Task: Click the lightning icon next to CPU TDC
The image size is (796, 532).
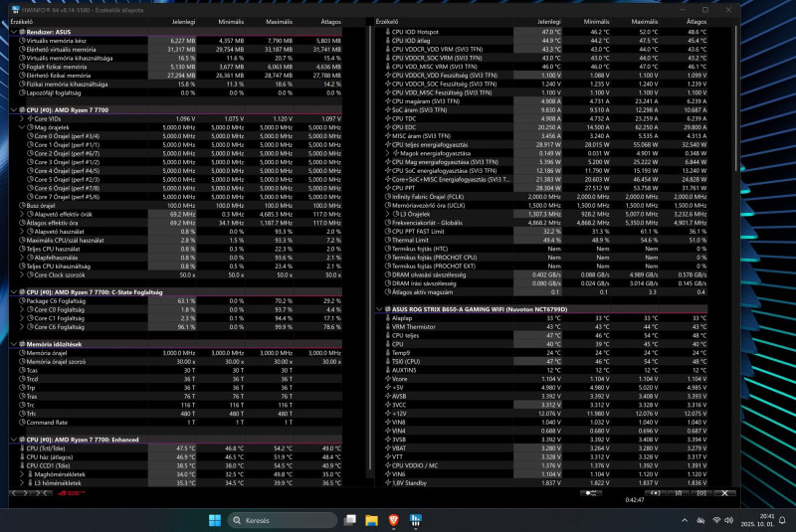Action: click(388, 118)
